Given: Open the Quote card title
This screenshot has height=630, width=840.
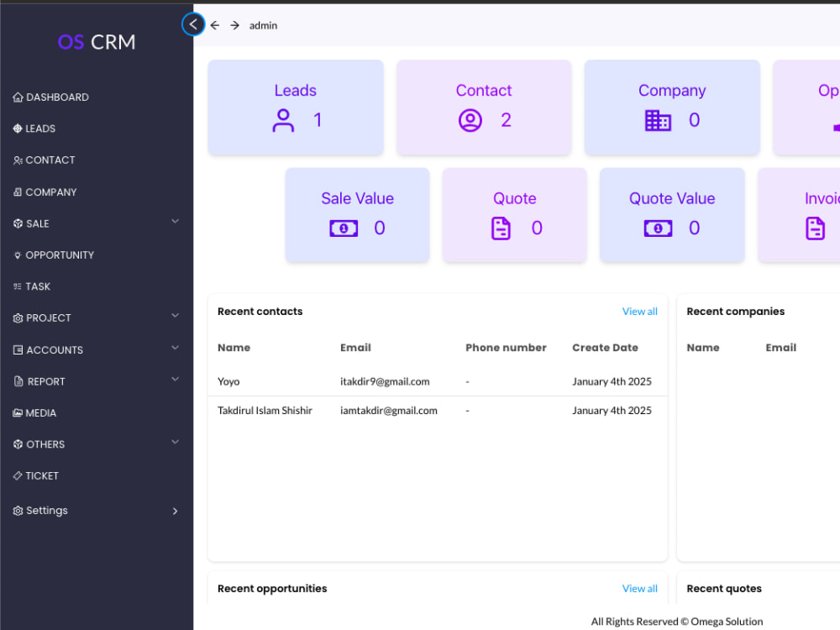Looking at the screenshot, I should tap(514, 198).
